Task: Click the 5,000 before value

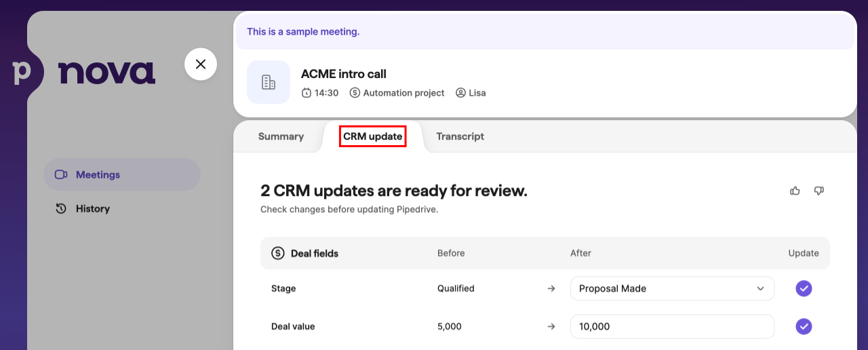Action: [x=450, y=326]
